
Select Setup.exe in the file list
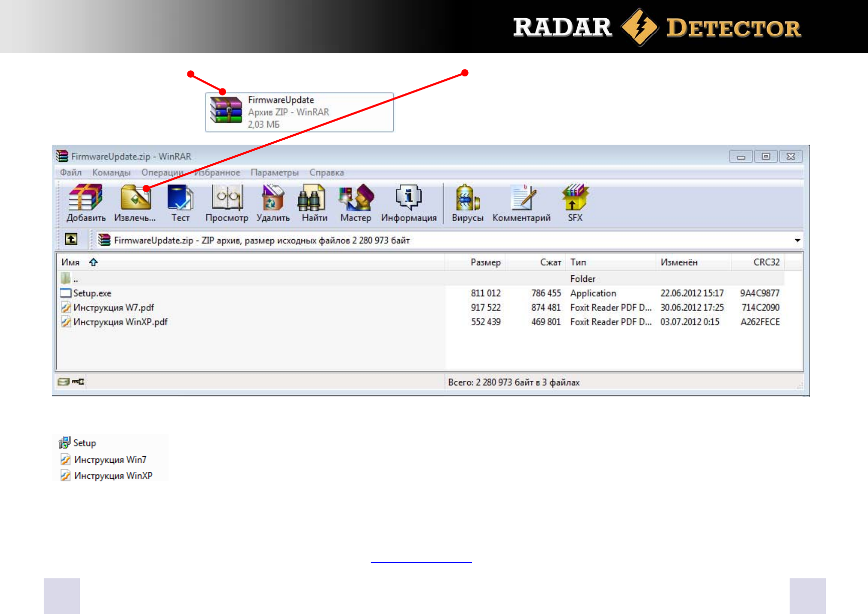92,293
